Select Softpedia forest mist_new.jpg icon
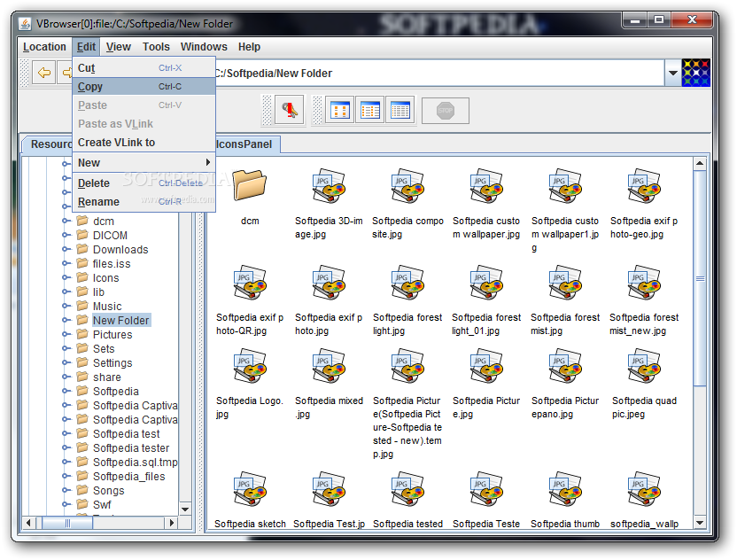Viewport: 737px width, 560px height. click(644, 282)
